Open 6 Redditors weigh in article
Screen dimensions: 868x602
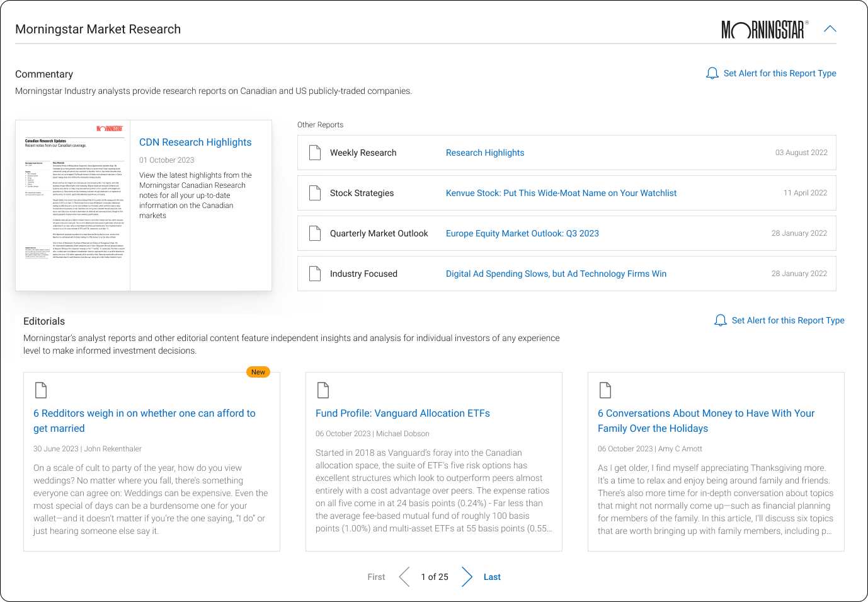point(144,421)
